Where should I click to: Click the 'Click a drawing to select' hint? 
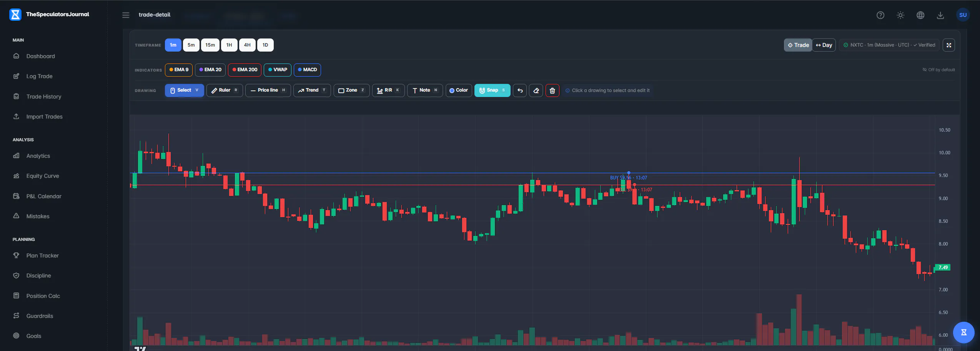(x=607, y=90)
